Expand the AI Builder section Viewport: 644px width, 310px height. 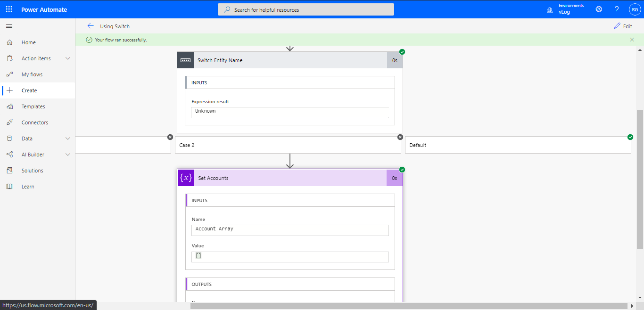(67, 154)
